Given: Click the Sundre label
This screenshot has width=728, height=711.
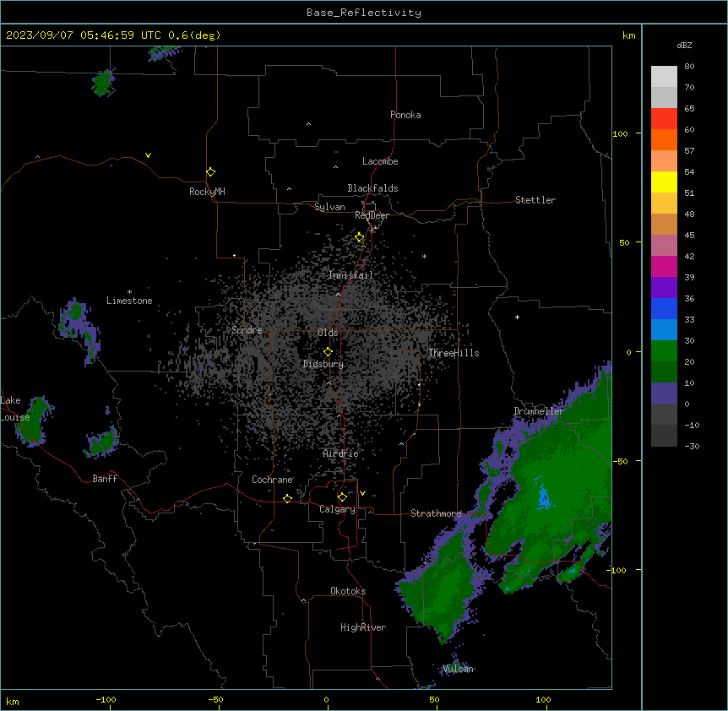Looking at the screenshot, I should coord(247,330).
